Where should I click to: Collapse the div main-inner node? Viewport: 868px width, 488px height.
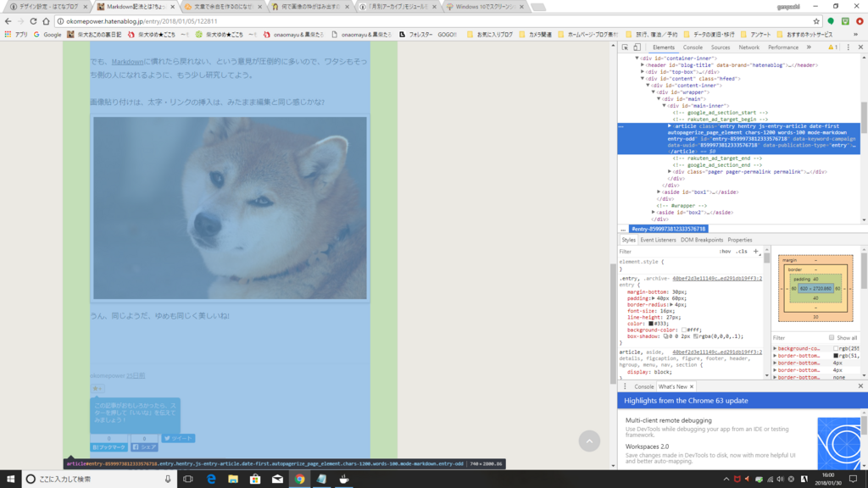click(x=665, y=106)
